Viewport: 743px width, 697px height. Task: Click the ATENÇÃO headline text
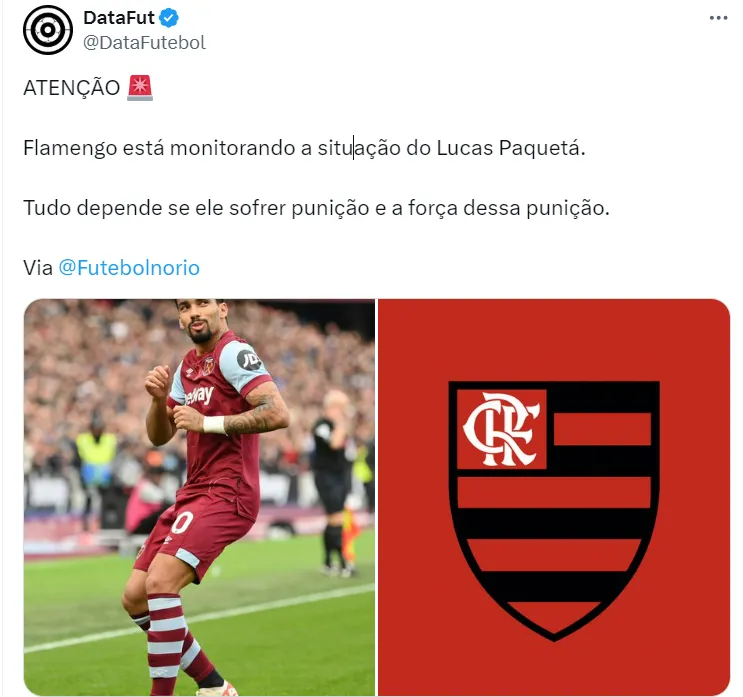[x=72, y=88]
